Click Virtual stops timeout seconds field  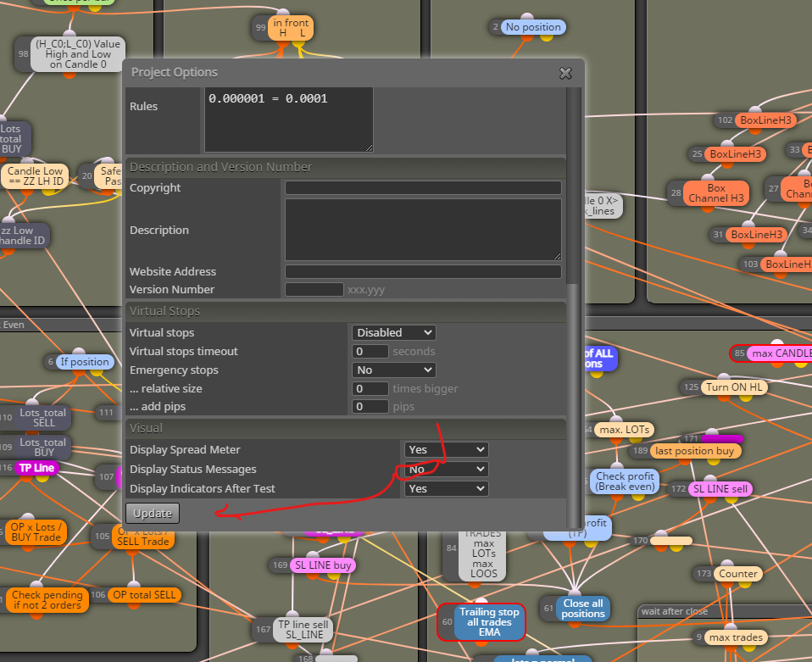(x=370, y=351)
